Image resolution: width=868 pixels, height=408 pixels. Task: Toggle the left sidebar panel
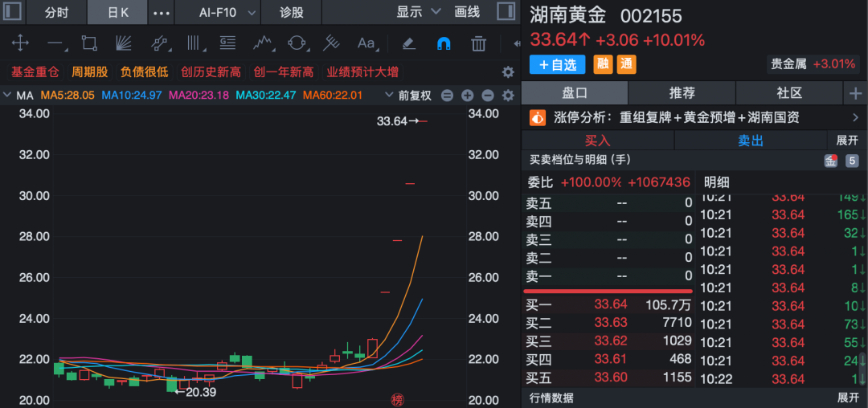pos(13,12)
